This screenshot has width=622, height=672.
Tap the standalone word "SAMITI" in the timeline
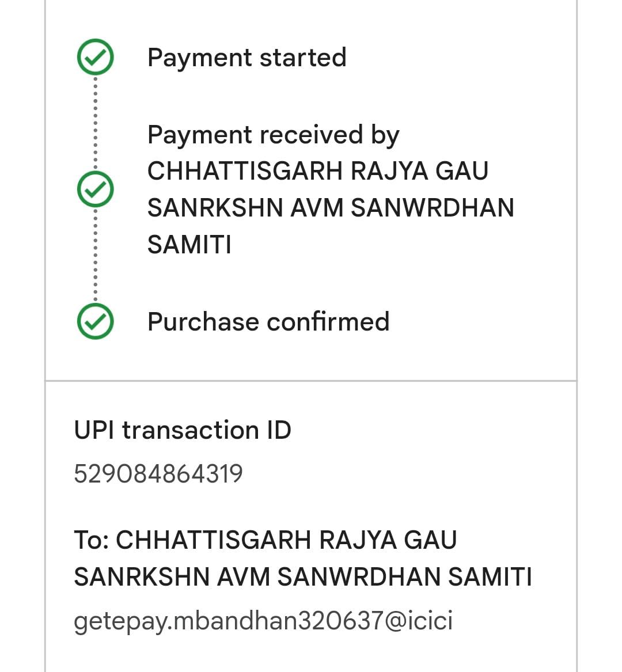[189, 245]
